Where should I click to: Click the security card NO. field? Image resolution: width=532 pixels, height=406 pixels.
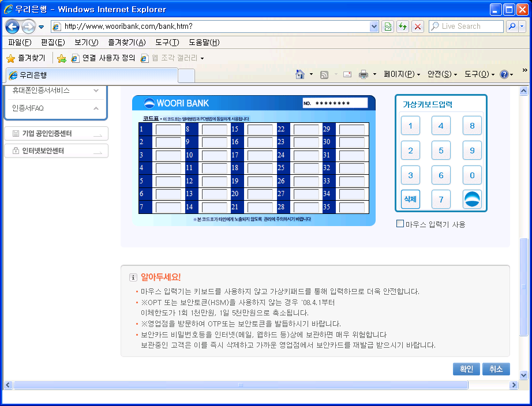(335, 103)
